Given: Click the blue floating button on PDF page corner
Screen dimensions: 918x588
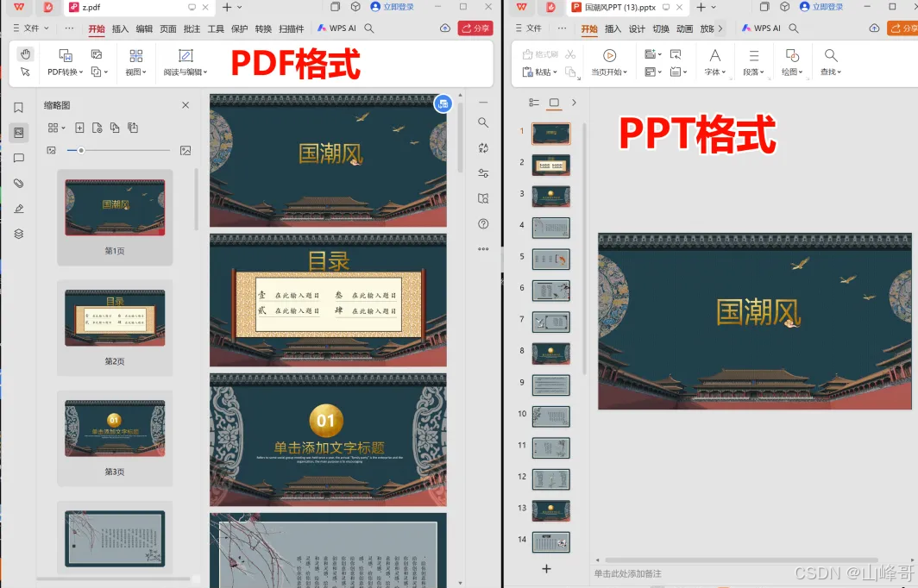Looking at the screenshot, I should 443,104.
